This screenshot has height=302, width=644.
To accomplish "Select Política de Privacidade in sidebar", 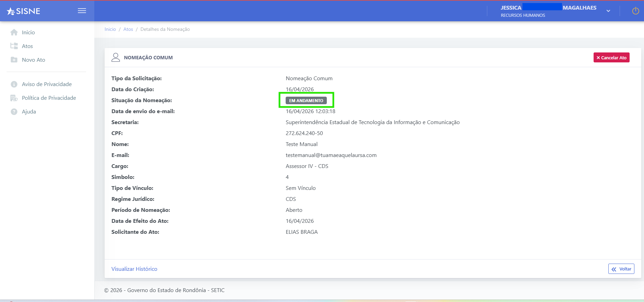I will point(49,98).
